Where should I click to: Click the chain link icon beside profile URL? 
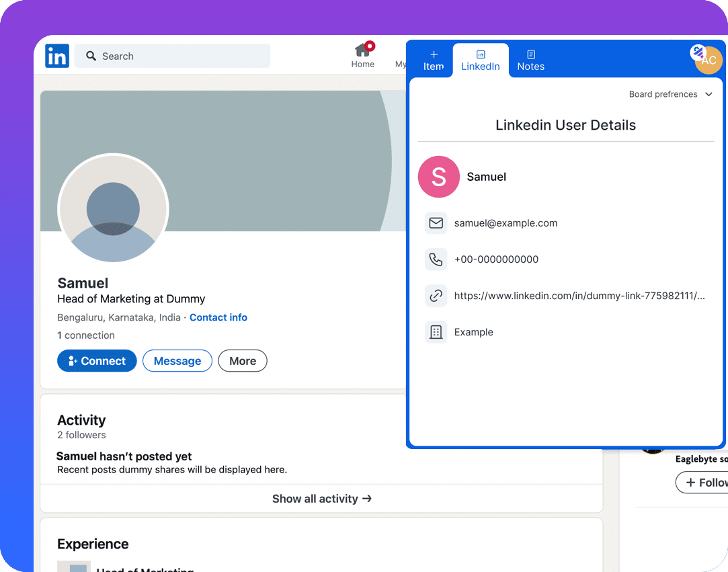point(436,296)
